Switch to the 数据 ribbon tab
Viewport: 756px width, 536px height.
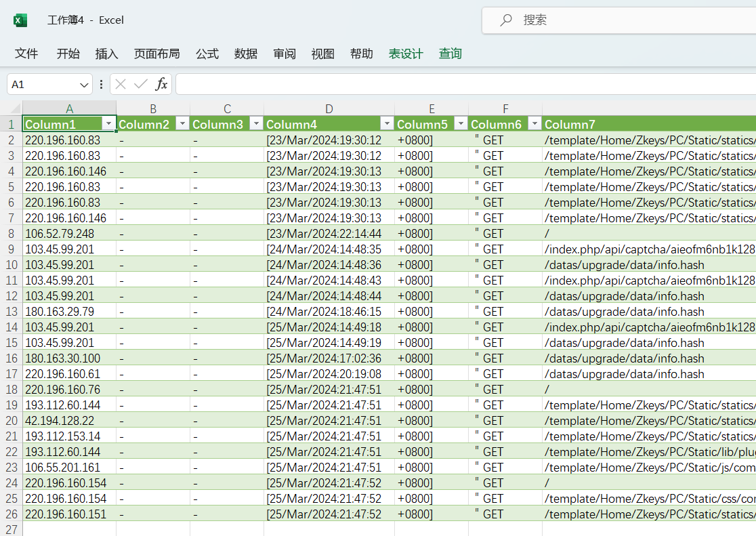[246, 54]
